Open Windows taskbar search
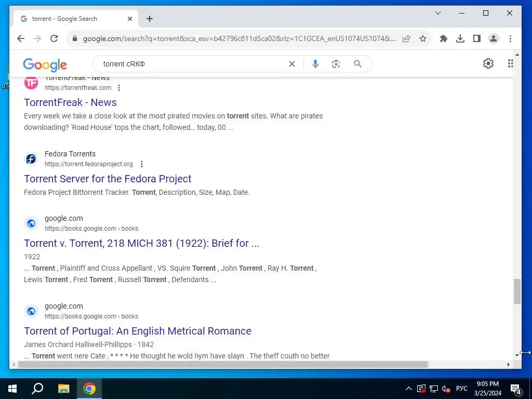The image size is (532, 399). tap(37, 389)
